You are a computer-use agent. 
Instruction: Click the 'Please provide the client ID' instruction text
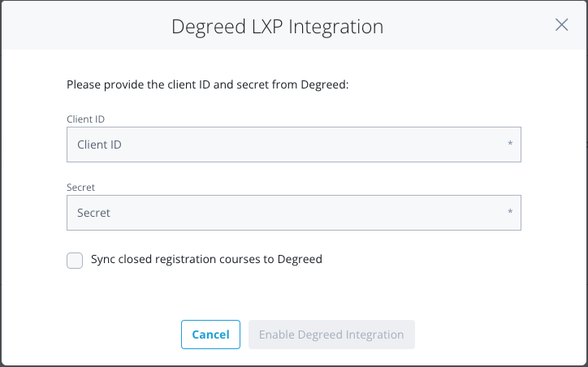coord(207,84)
